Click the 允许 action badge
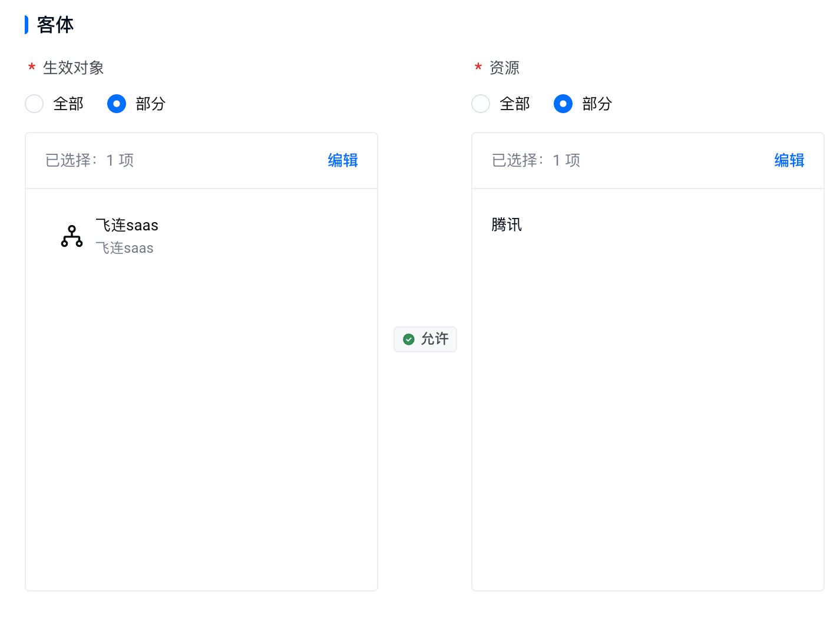This screenshot has height=628, width=840. (x=425, y=339)
